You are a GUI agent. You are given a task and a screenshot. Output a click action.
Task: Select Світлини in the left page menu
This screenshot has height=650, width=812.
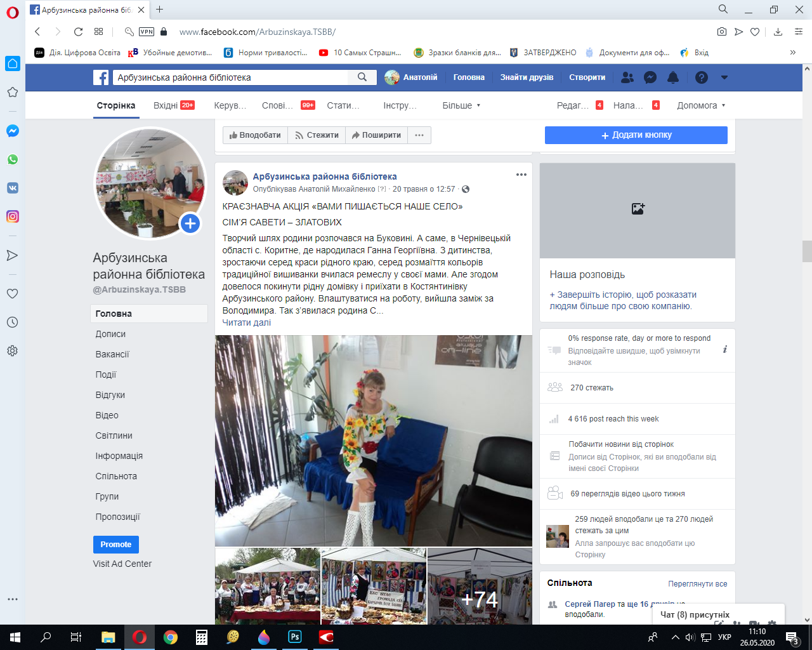point(114,435)
